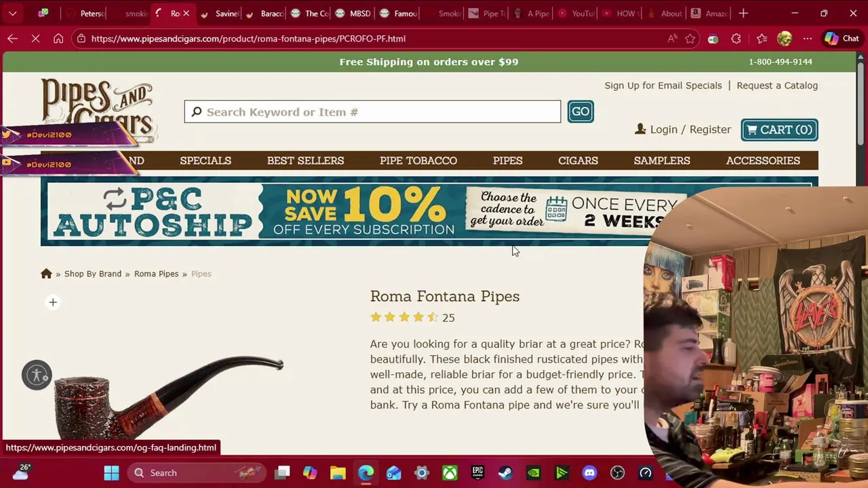868x488 pixels.
Task: Open Sign Up for Email Specials link
Action: click(663, 85)
